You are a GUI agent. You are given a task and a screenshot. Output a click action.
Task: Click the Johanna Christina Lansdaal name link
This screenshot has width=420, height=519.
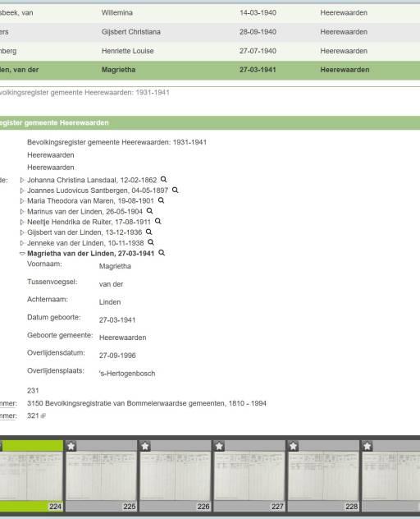pos(92,180)
